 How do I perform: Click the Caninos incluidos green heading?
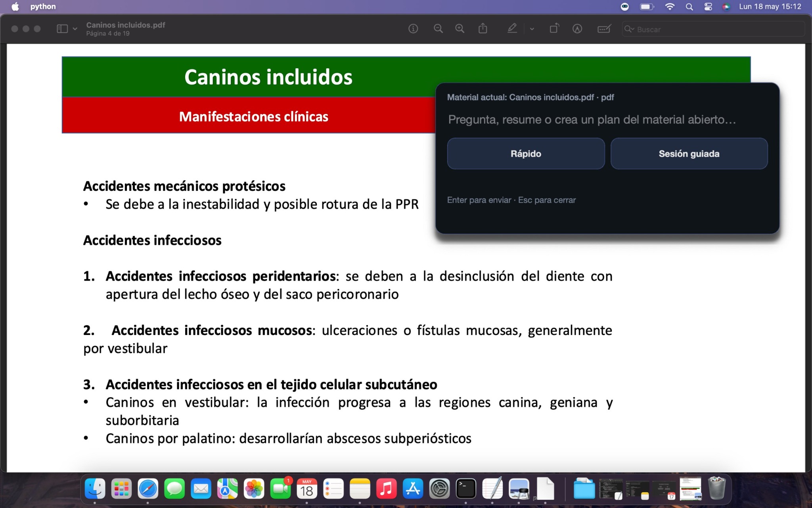tap(268, 77)
